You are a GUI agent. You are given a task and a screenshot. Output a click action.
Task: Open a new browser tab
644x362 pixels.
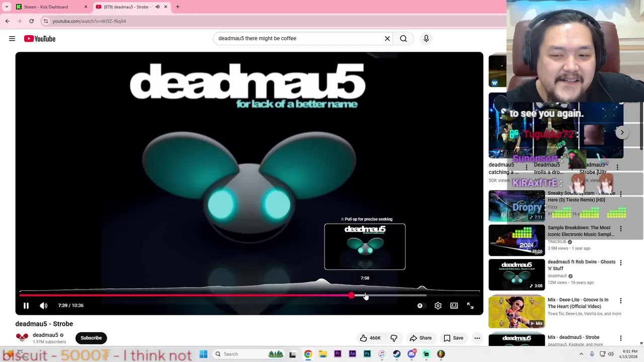point(178,7)
